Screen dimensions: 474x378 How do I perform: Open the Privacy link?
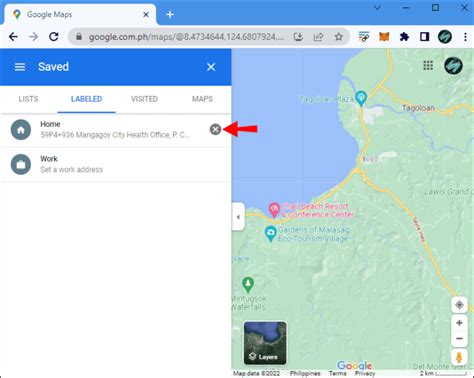coord(365,373)
